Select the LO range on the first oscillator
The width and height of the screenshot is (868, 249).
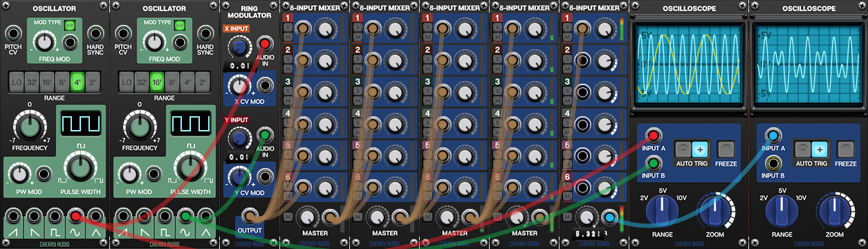click(x=17, y=82)
